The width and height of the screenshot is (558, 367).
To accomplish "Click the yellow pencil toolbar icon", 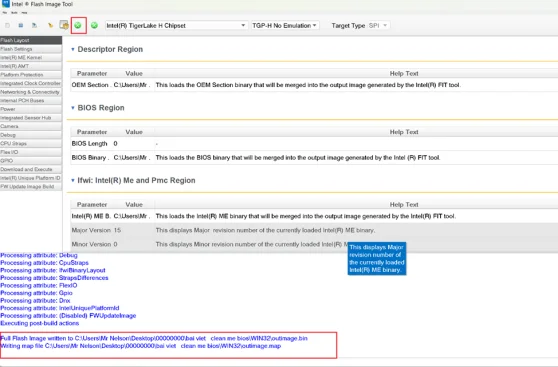I will (x=50, y=25).
